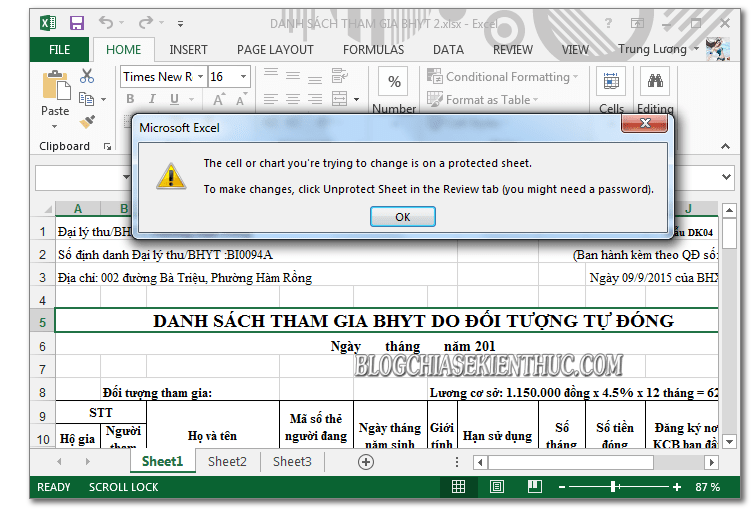Click the Decrease Font Size icon
755x513 pixels.
(x=241, y=99)
